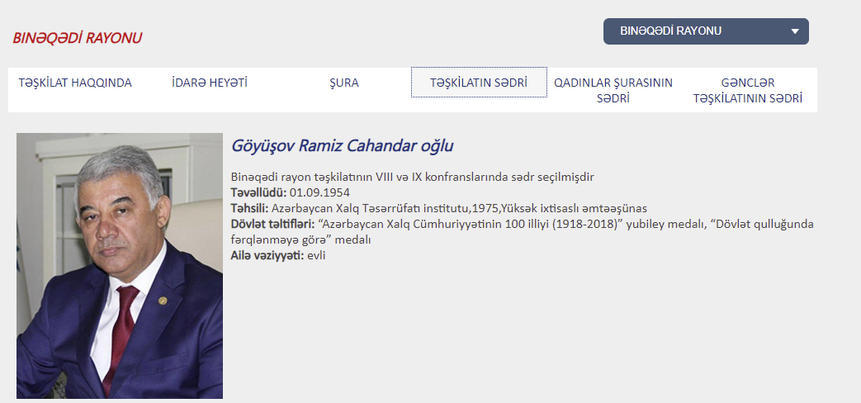This screenshot has width=861, height=403.
Task: Go to GƏNCLƏR TƏŞKİLATININ SƏDRİ tab
Action: click(748, 91)
